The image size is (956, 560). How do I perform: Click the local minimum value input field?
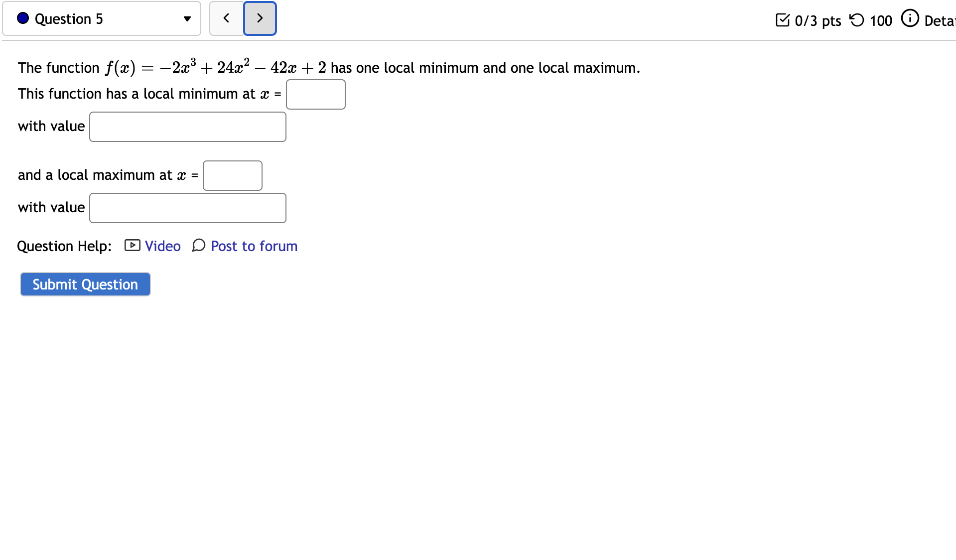coord(187,127)
